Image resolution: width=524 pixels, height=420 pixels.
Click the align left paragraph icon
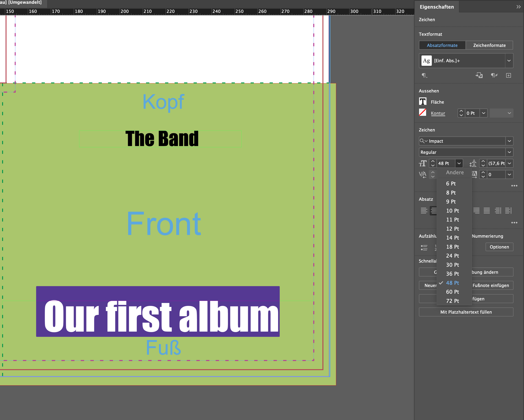pos(424,211)
